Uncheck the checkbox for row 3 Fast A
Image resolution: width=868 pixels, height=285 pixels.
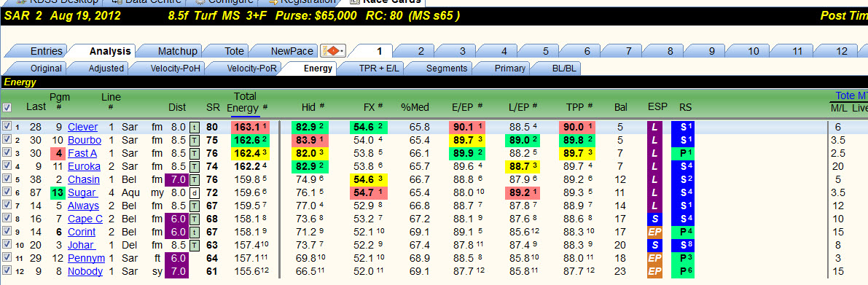pos(6,153)
